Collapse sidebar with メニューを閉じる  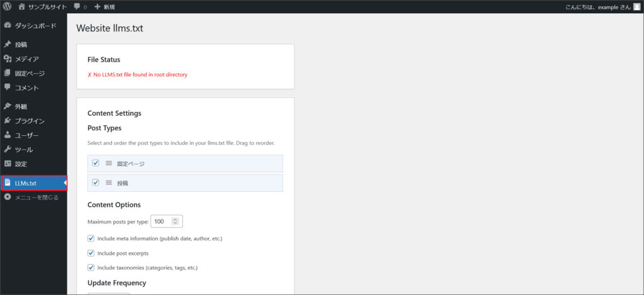[x=36, y=198]
